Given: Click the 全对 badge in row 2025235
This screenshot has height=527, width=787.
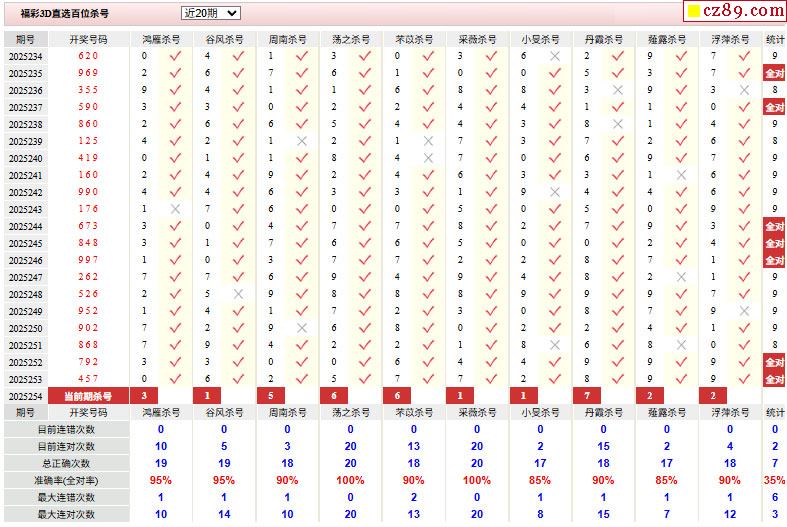Looking at the screenshot, I should tap(774, 73).
